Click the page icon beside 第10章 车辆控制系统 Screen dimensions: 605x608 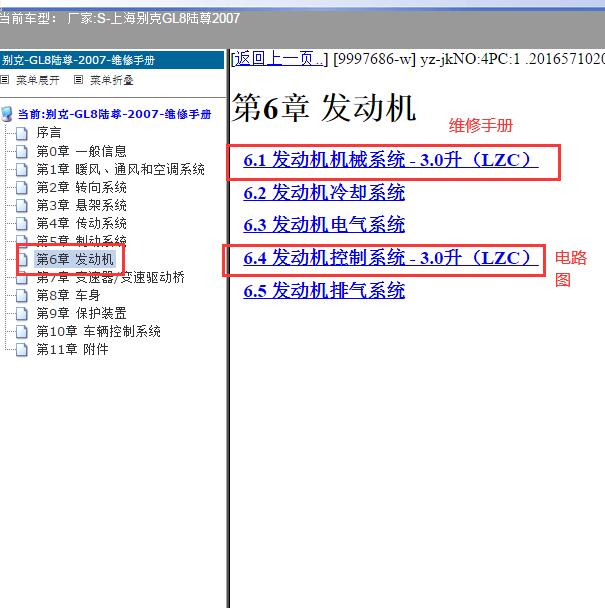(22, 332)
